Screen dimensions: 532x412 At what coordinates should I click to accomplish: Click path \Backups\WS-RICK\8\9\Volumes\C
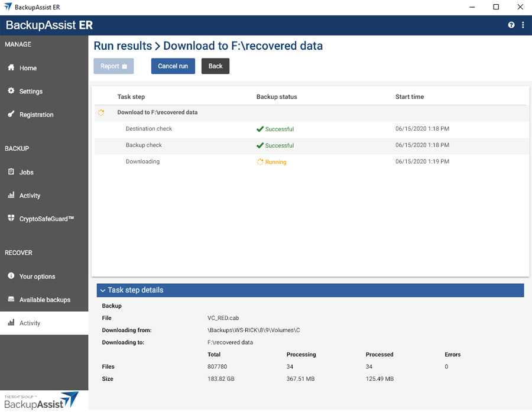point(254,330)
